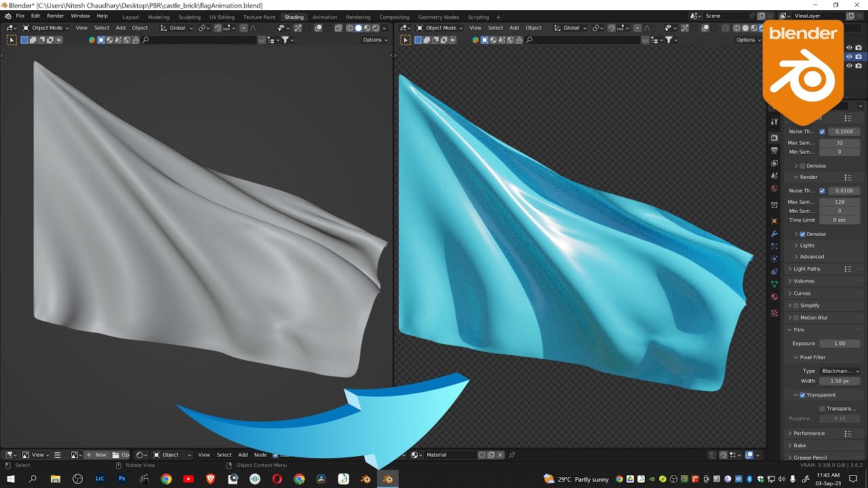Unpin material with the pin icon in node editor
Image resolution: width=868 pixels, height=488 pixels.
pos(512,455)
